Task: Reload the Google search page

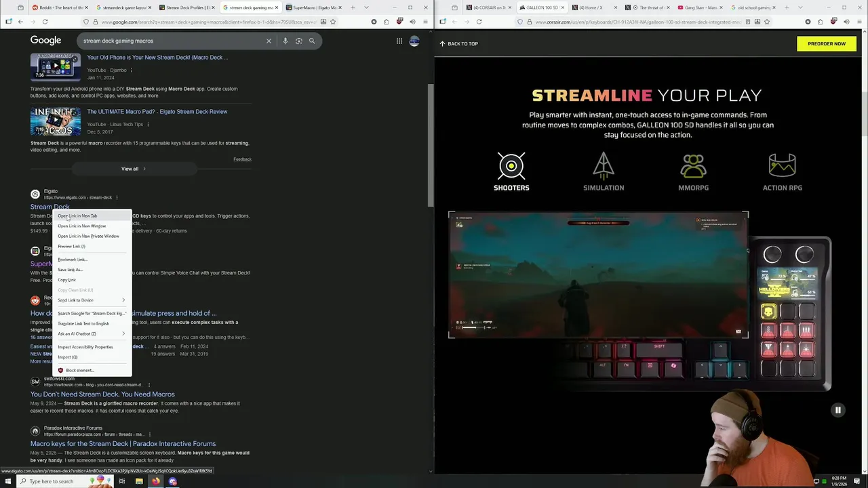Action: pyautogui.click(x=45, y=22)
